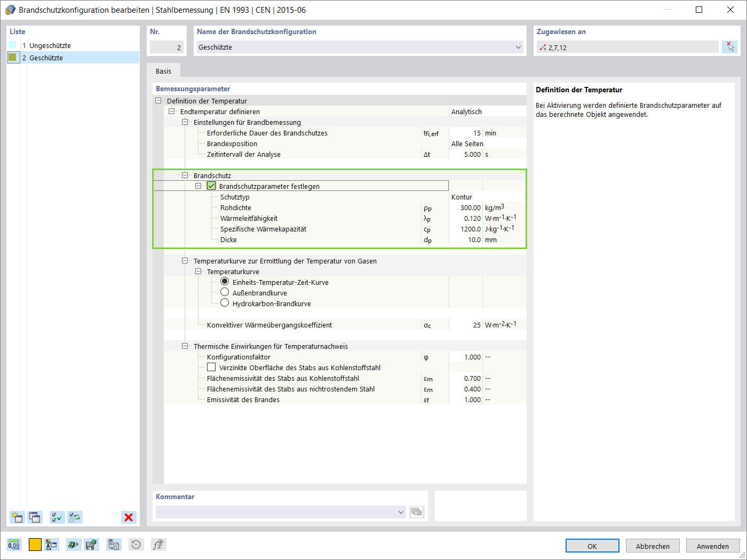Screen dimensions: 747x560
Task: Click the Dicke value 10.0
Action: (466, 239)
